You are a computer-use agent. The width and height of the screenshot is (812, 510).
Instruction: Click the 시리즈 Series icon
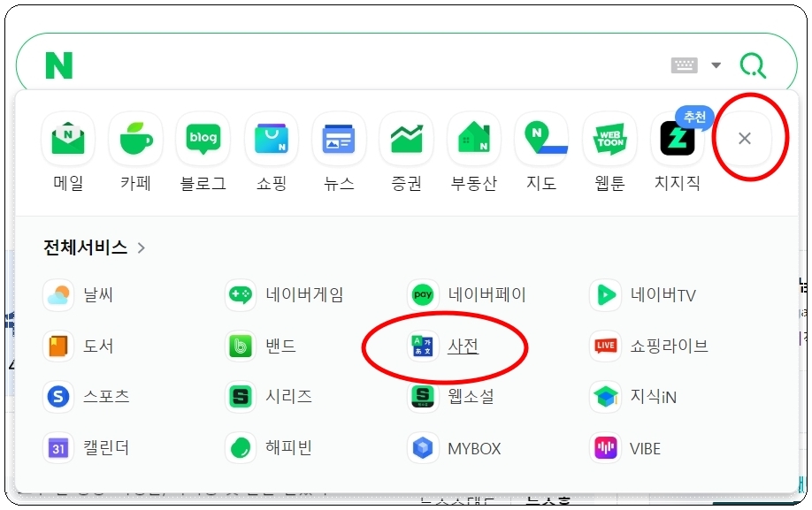pyautogui.click(x=241, y=397)
